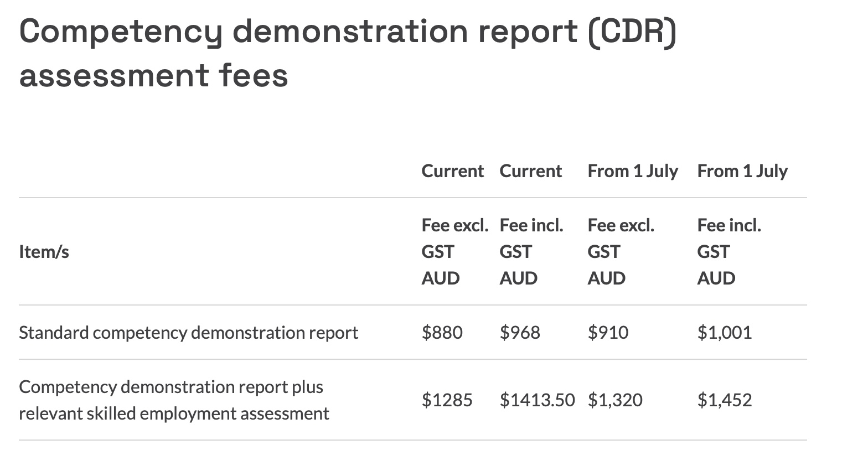Select Standard competency demonstration report row label

click(188, 333)
